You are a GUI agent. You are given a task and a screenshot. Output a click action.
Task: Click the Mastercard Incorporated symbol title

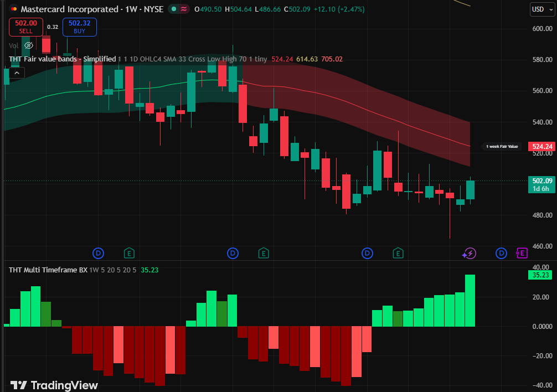[x=70, y=9]
